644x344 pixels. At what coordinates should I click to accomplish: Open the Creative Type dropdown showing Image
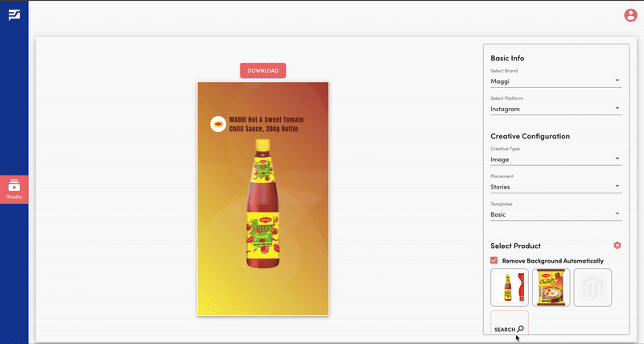click(555, 160)
